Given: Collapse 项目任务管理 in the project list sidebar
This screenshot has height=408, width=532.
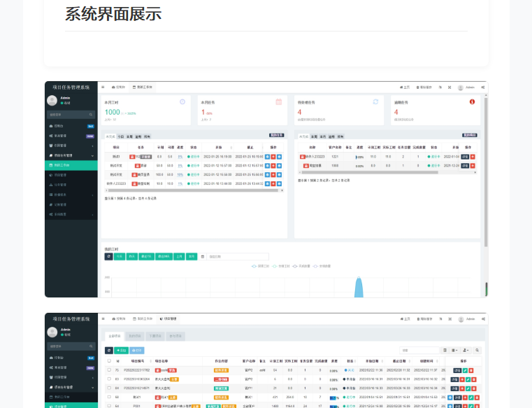Looking at the screenshot, I should 71,387.
